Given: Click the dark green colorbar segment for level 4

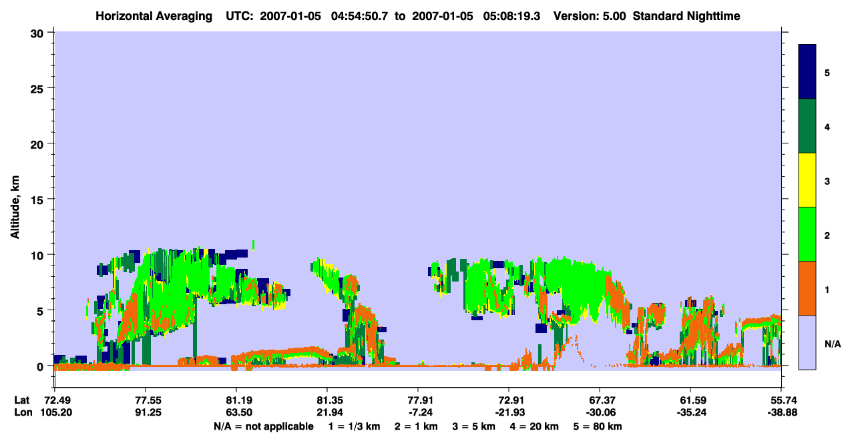Looking at the screenshot, I should point(807,126).
